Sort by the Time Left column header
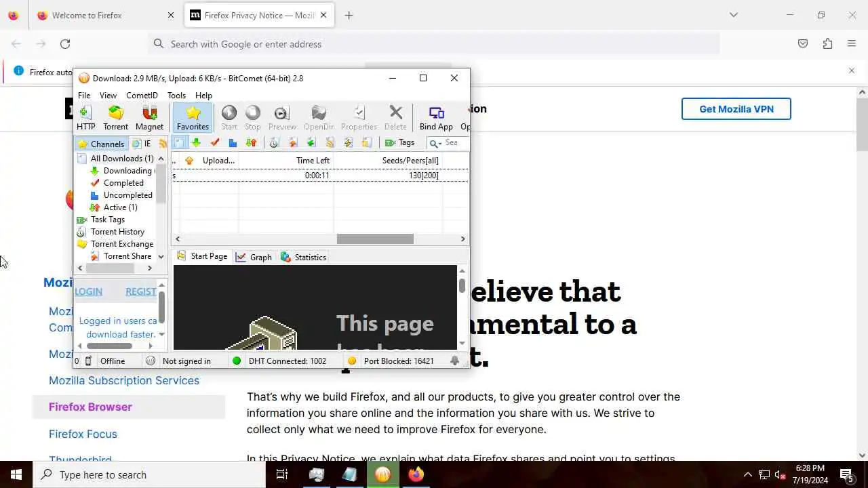868x488 pixels. [x=286, y=161]
